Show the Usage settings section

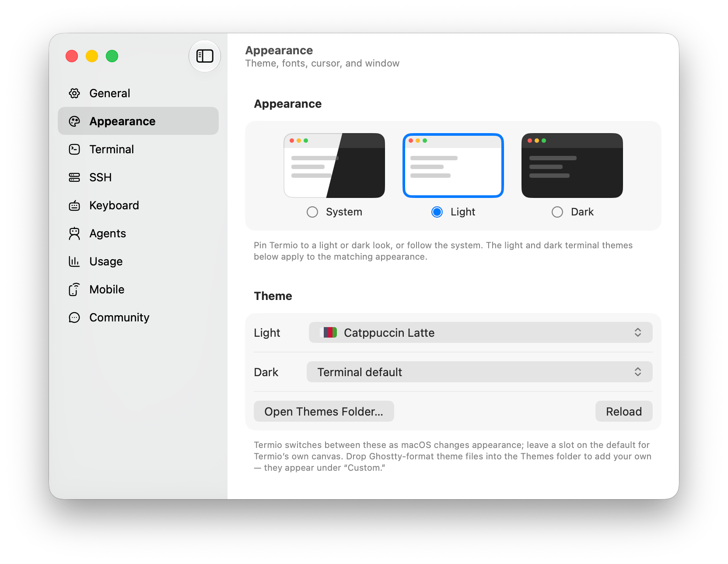click(x=138, y=261)
